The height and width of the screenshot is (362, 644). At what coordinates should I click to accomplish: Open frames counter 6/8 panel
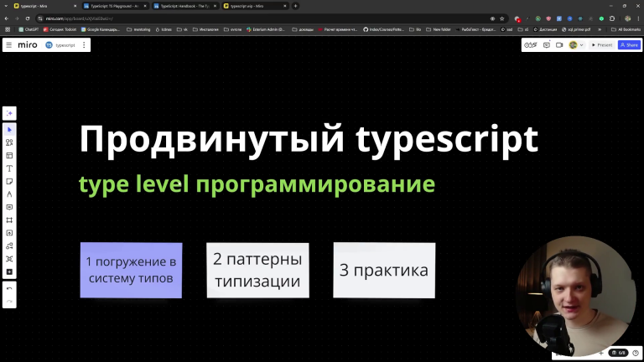click(619, 353)
